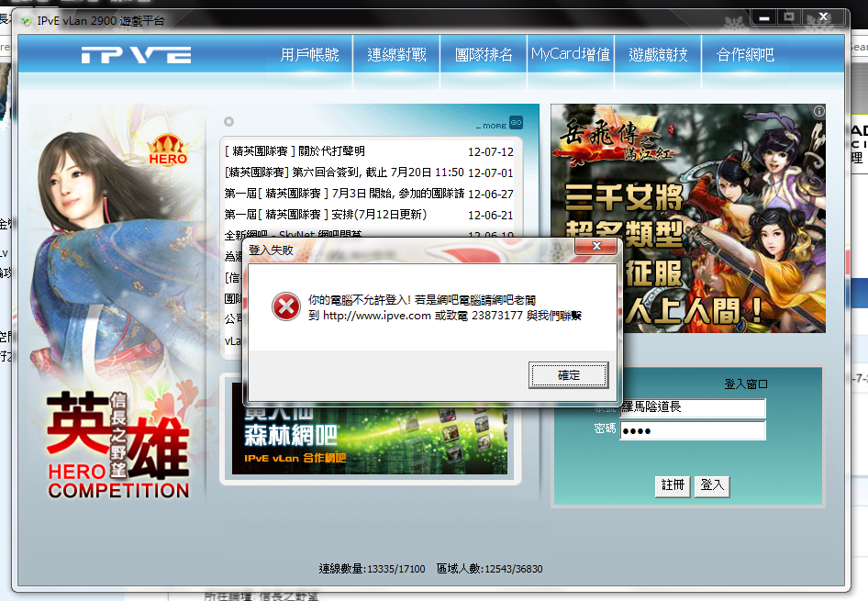
Task: Click the round bullet icon above news list
Action: 228,121
